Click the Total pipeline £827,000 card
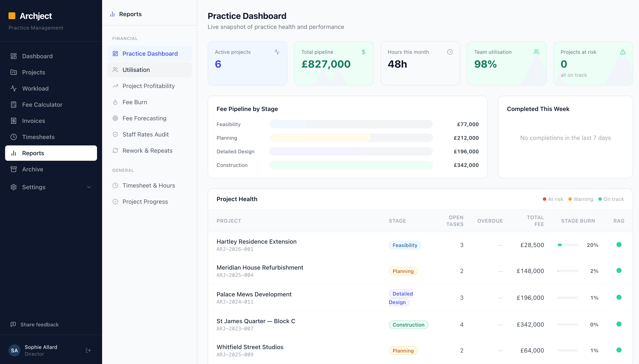Screen dimensions: 639x364 click(x=334, y=63)
